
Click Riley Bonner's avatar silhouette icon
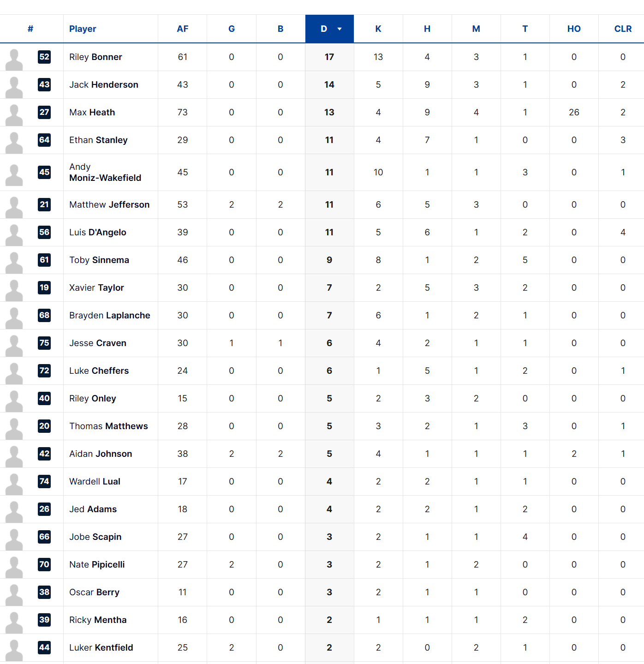tap(14, 59)
